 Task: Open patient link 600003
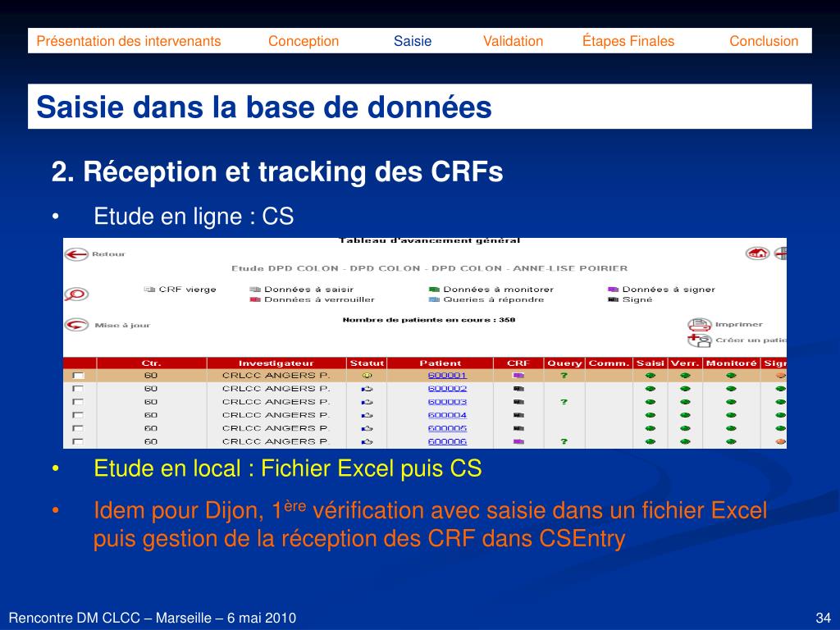tap(447, 402)
